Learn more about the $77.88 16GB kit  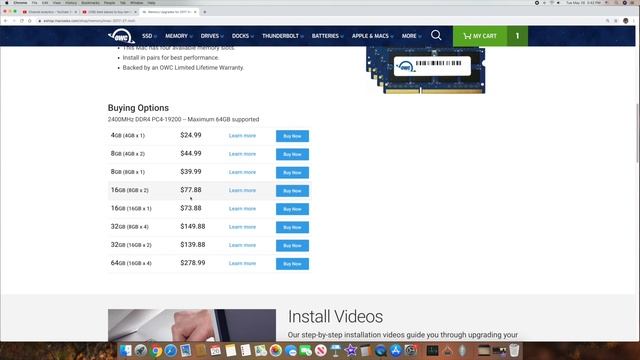pos(242,190)
